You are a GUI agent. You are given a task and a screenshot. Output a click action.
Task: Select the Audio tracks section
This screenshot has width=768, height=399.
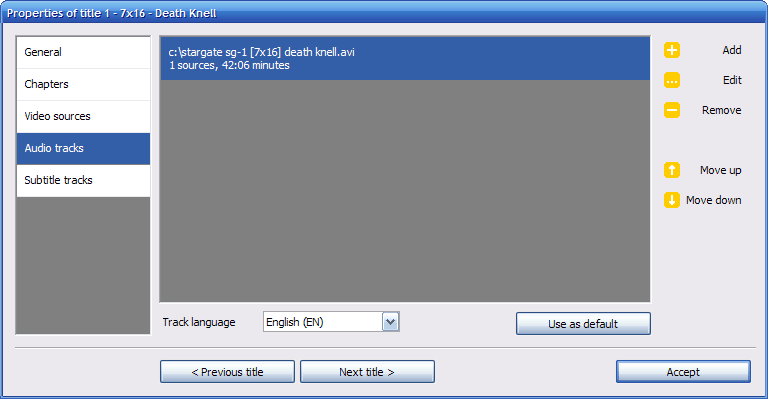point(83,148)
